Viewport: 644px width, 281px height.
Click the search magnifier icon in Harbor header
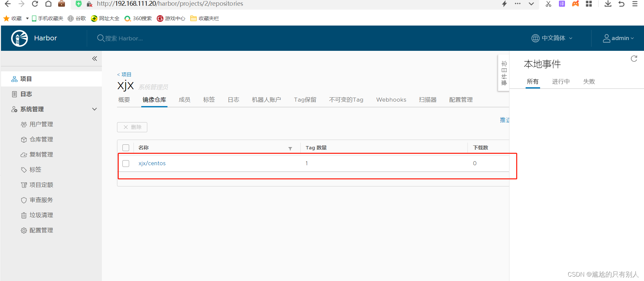point(101,38)
